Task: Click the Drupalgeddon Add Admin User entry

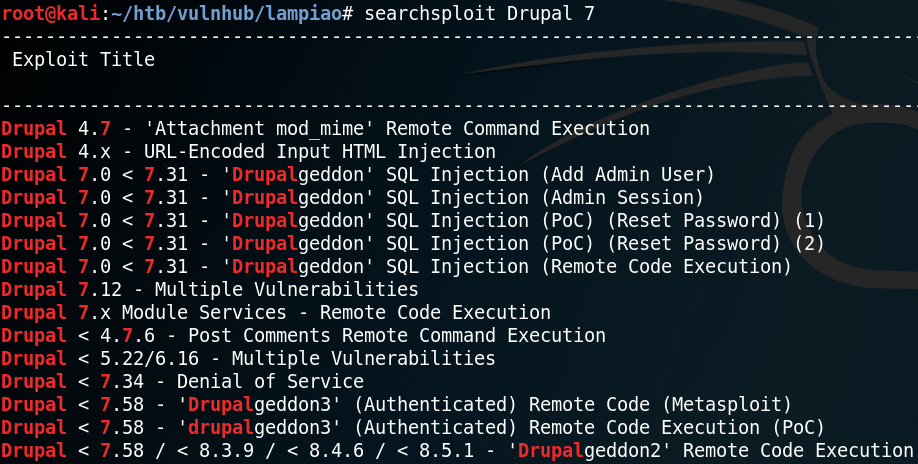Action: tap(358, 174)
